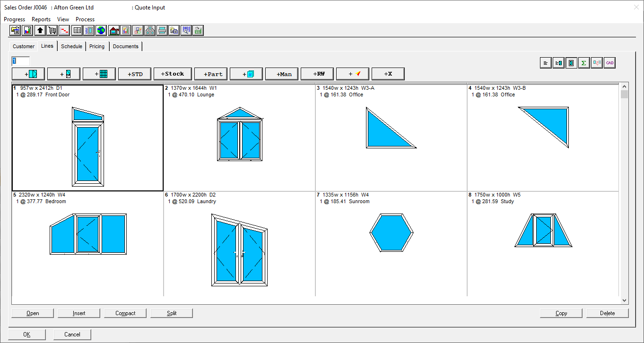Switch to text with picture view

pos(558,63)
